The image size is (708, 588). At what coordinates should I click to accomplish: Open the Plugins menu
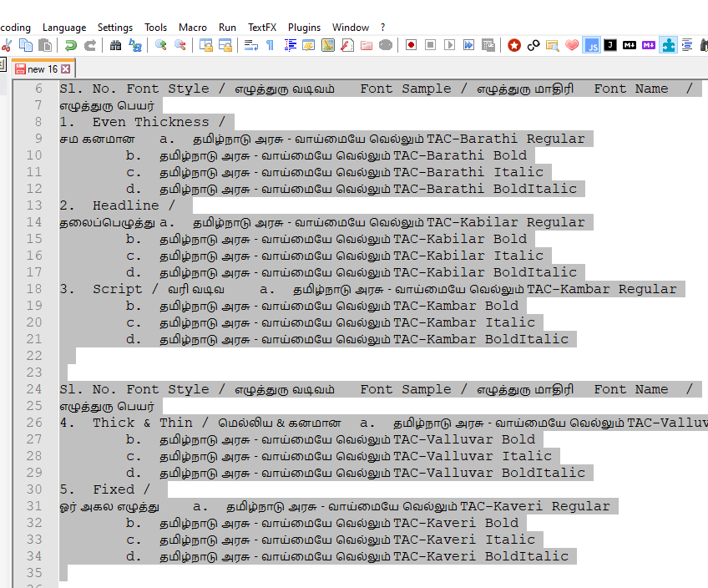point(304,28)
